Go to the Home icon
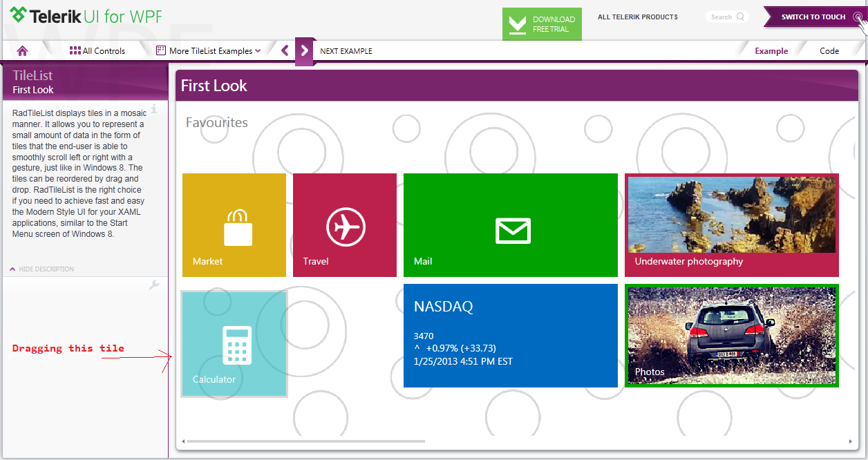 pos(22,50)
